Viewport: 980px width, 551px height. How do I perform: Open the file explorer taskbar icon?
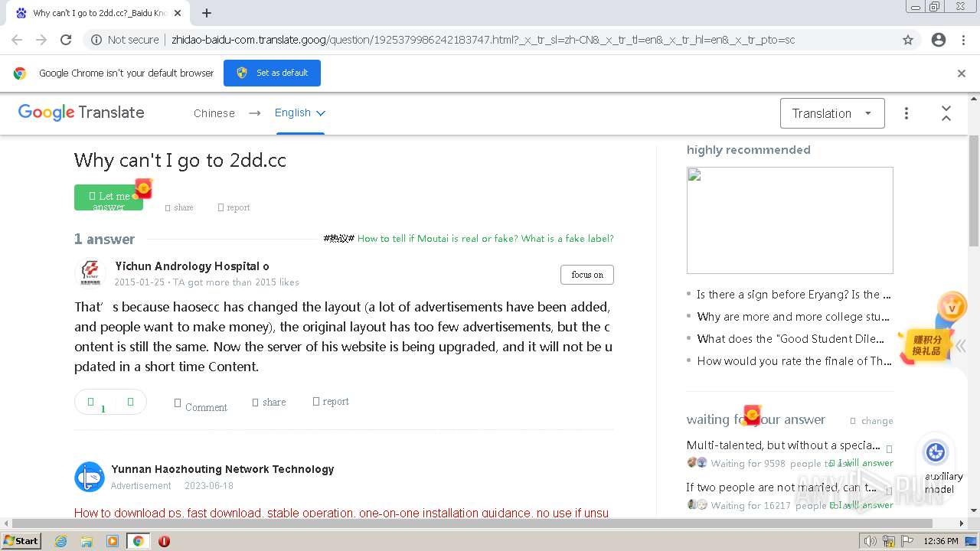click(87, 541)
